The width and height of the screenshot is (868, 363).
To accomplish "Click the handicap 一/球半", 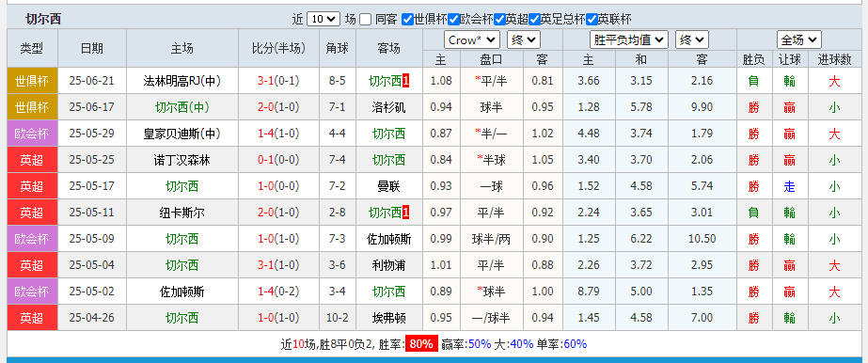I will pos(491,318).
